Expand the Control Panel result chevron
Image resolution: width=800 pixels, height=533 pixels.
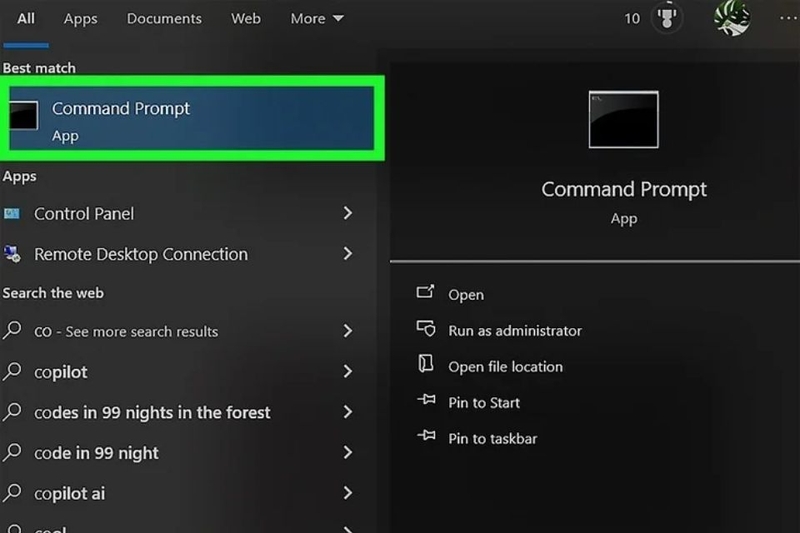tap(348, 213)
